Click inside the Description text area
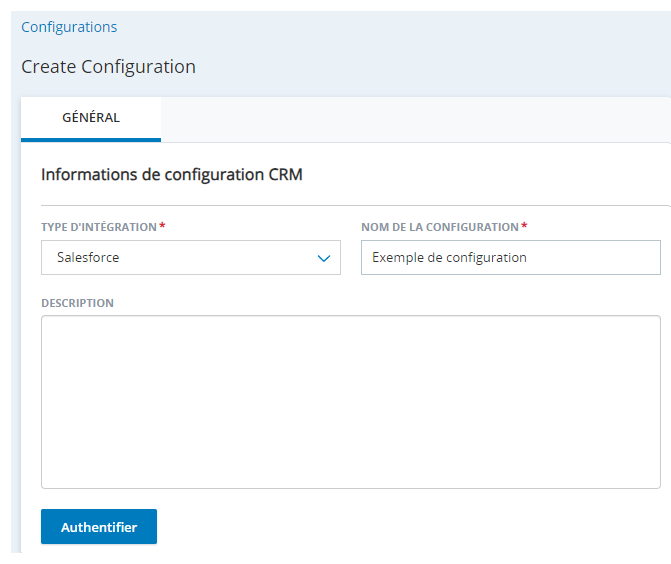The height and width of the screenshot is (564, 671). point(351,402)
